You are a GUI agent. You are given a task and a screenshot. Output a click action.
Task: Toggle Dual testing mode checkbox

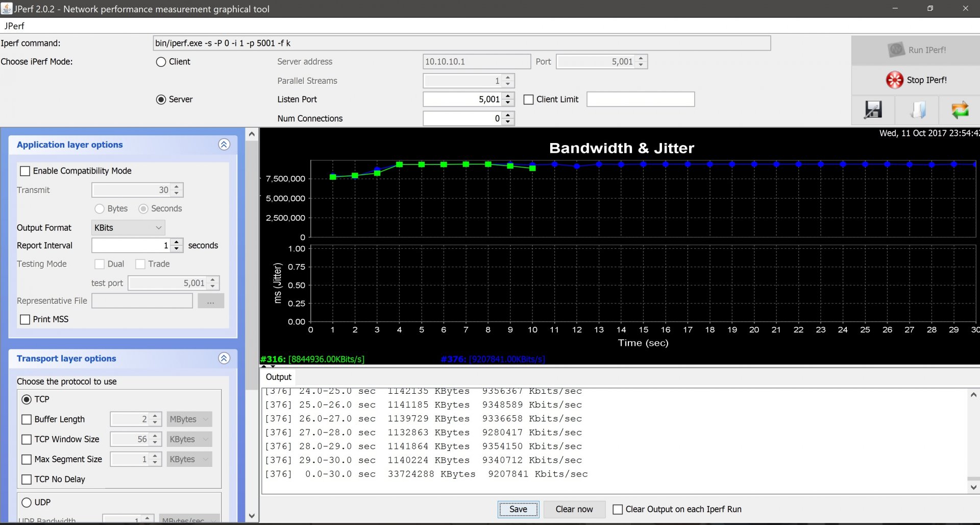[x=100, y=264]
